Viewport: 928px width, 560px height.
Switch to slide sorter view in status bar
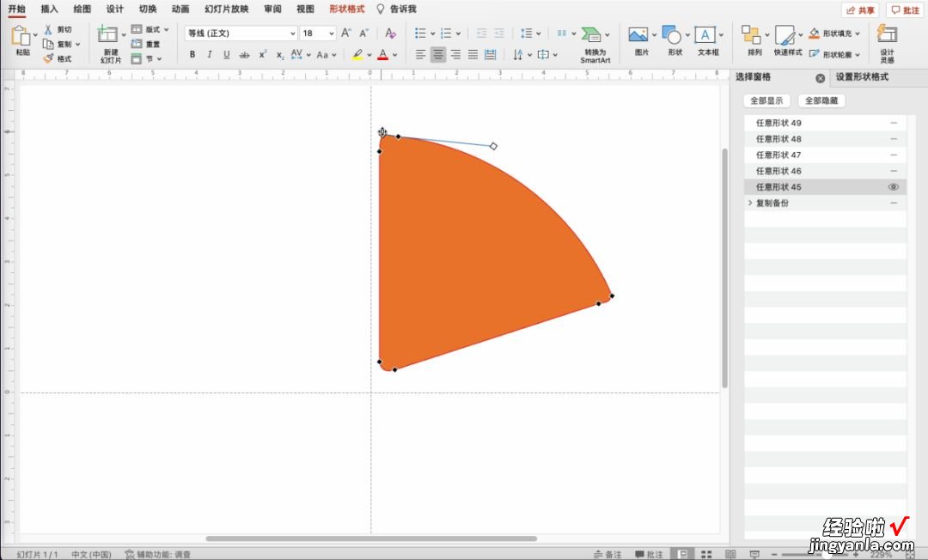click(706, 554)
